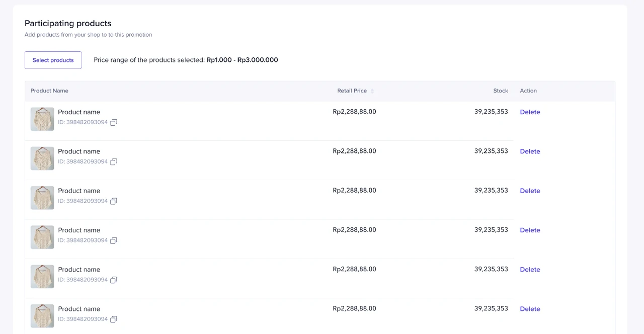Image resolution: width=644 pixels, height=334 pixels.
Task: Click the Select products button
Action: click(53, 60)
